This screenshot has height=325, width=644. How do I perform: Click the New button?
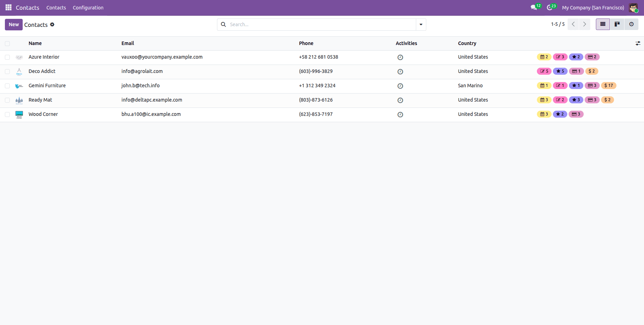pyautogui.click(x=13, y=24)
